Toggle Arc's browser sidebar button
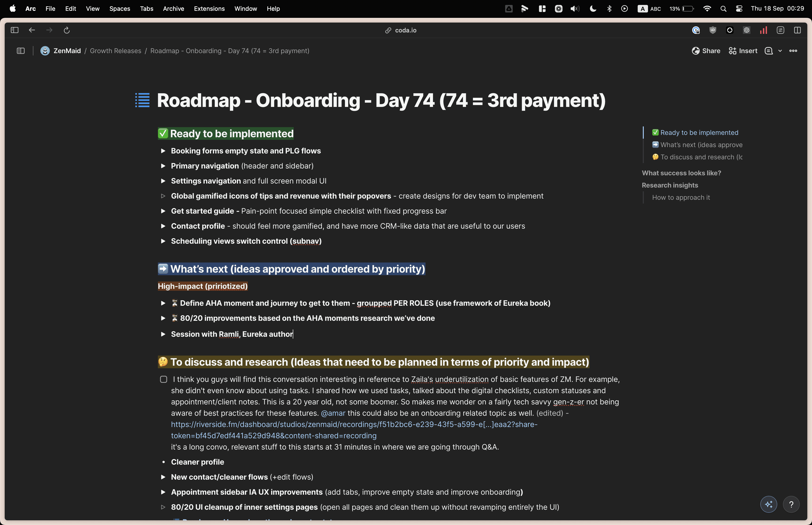This screenshot has height=525, width=812. click(x=14, y=30)
